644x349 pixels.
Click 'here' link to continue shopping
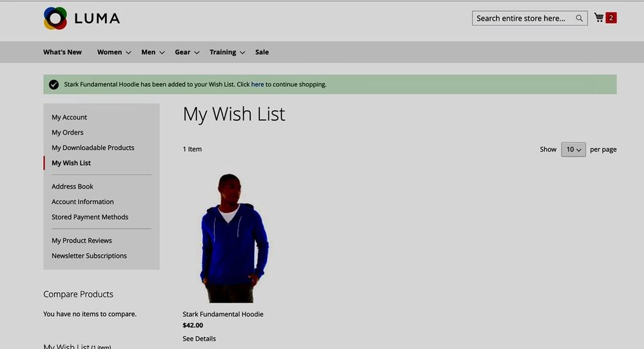click(257, 84)
